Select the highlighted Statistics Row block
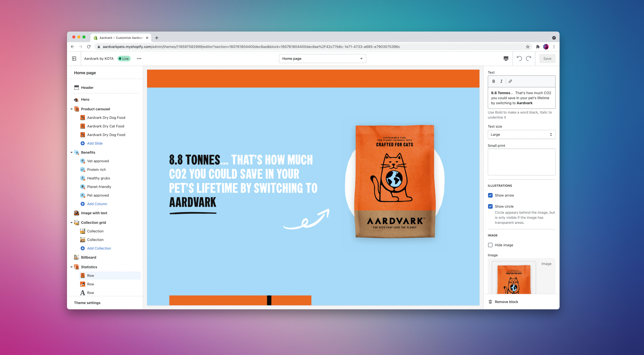 click(x=110, y=276)
